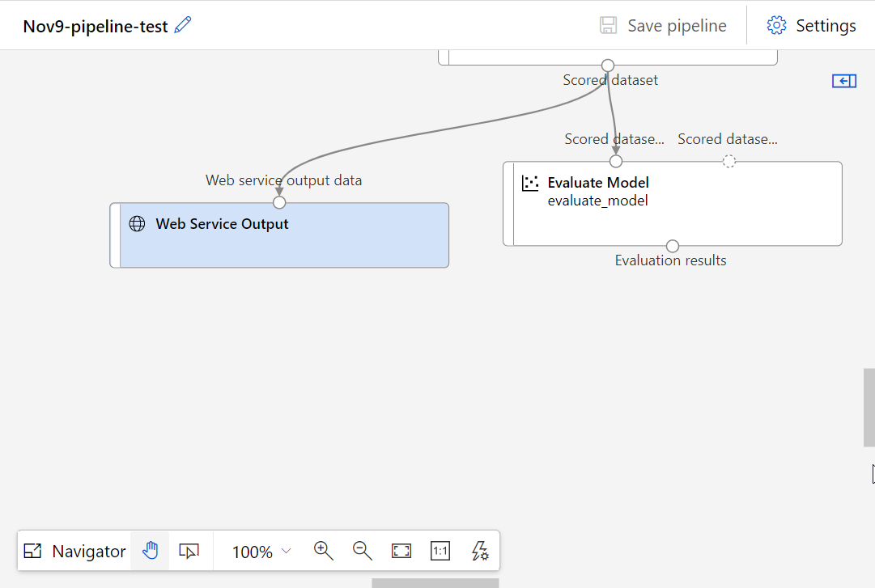Screen dimensions: 875x588
Task: Reset zoom to actual size 1:1
Action: pyautogui.click(x=440, y=552)
